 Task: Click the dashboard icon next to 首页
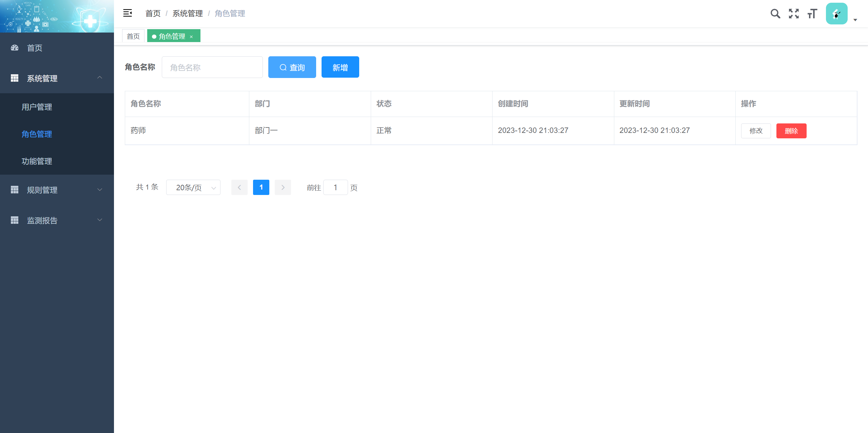15,48
